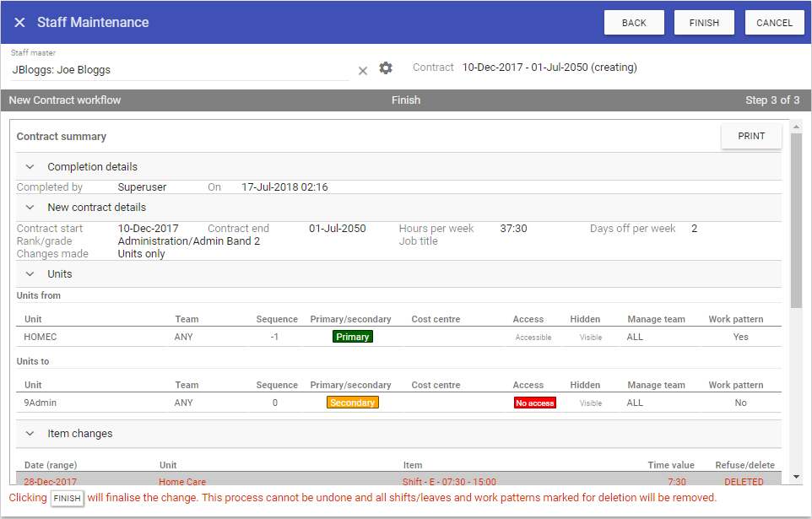This screenshot has height=519, width=812.
Task: Collapse the Item changes section
Action: 30,434
